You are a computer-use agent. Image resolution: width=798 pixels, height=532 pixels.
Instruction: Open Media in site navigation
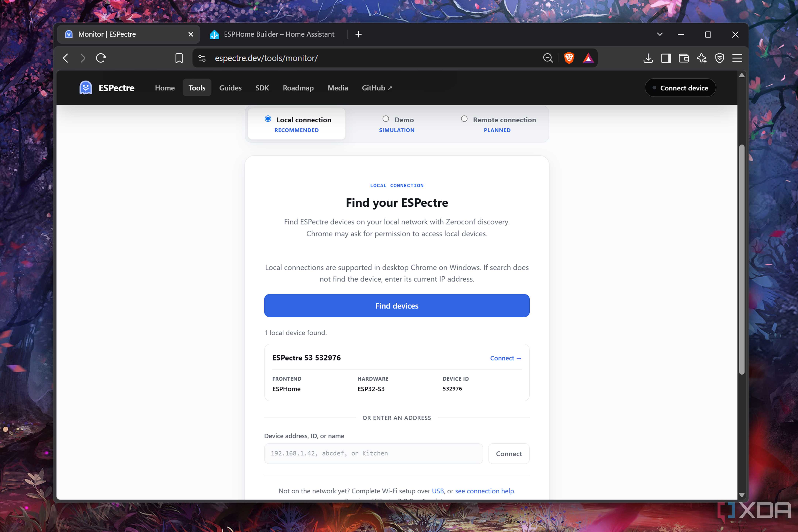coord(338,88)
